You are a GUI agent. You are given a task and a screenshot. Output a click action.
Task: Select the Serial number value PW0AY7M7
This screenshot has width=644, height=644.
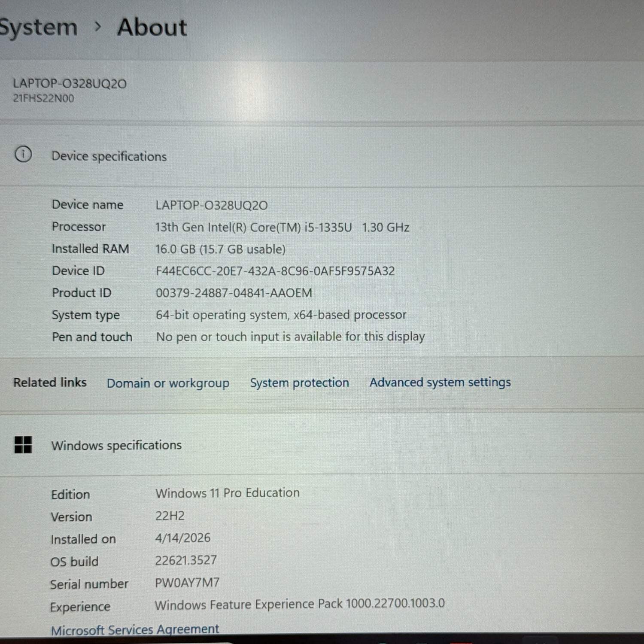point(187,583)
